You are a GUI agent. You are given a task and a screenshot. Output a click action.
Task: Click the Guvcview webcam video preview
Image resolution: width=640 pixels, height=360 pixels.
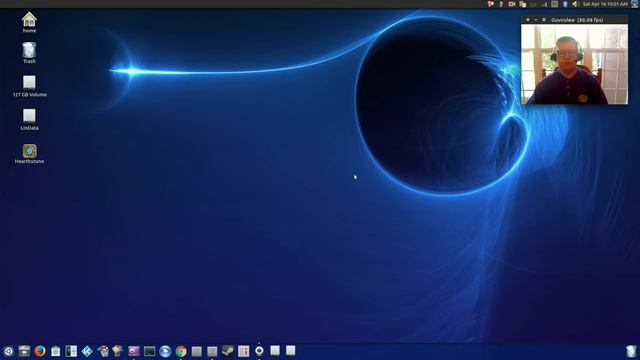[574, 64]
